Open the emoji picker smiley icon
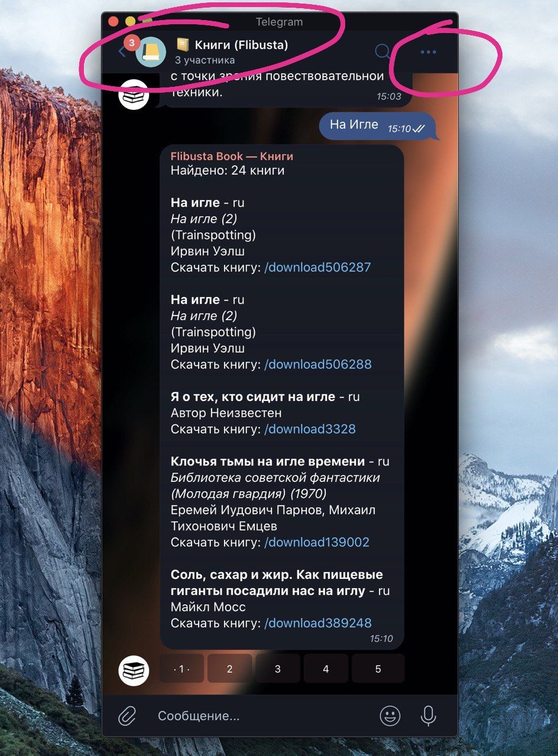 pos(390,716)
